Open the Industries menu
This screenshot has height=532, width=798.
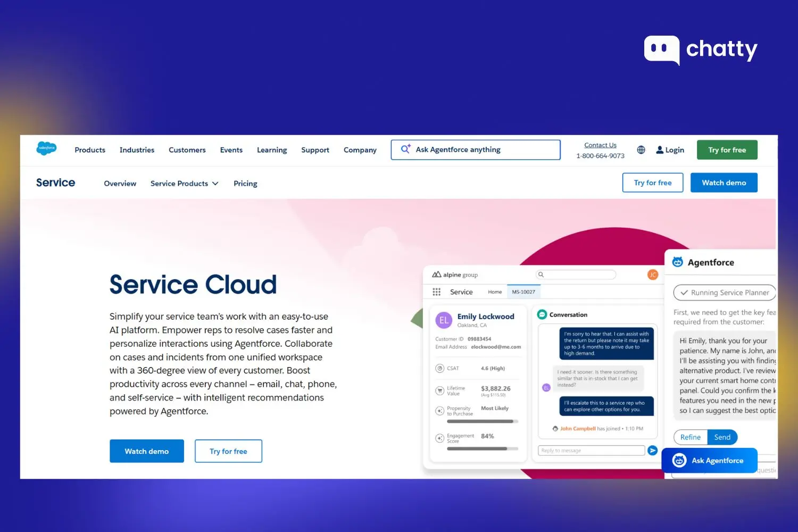137,150
